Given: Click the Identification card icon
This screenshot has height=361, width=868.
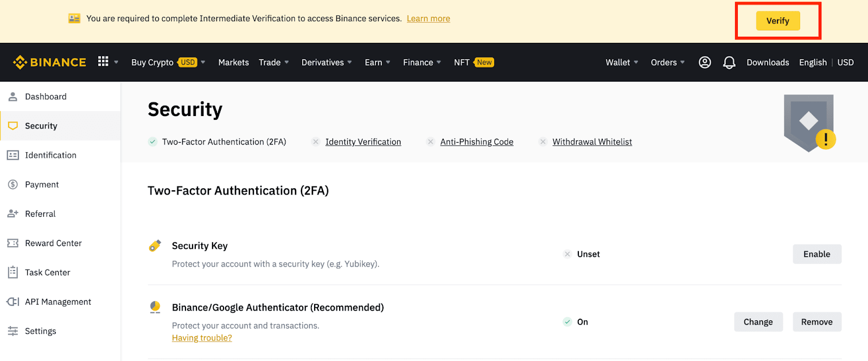Looking at the screenshot, I should click(13, 155).
